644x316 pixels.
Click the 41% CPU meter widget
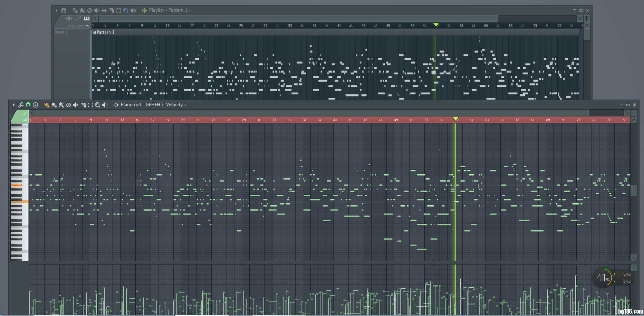pos(603,277)
